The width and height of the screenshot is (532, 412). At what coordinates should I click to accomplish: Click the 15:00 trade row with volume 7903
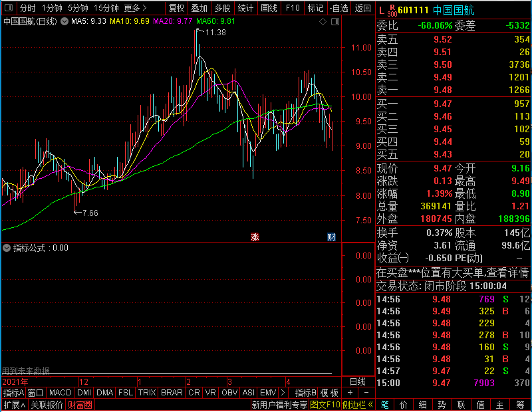(x=454, y=383)
